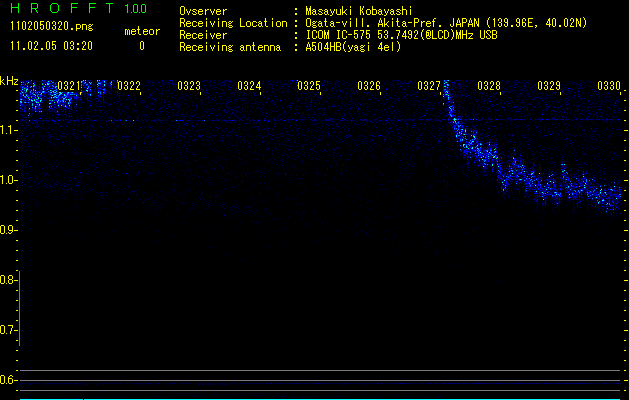The height and width of the screenshot is (400, 629).
Task: Click the 0.6 frequency axis label
Action: [9, 380]
